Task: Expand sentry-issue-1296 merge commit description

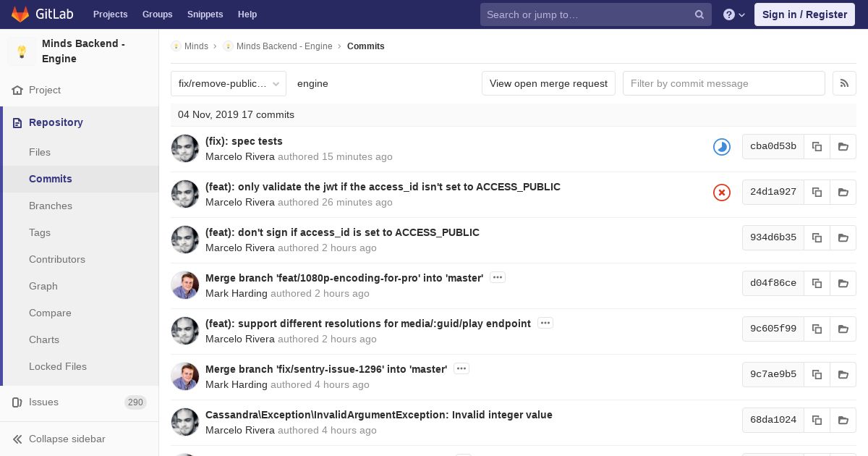Action: 461,368
